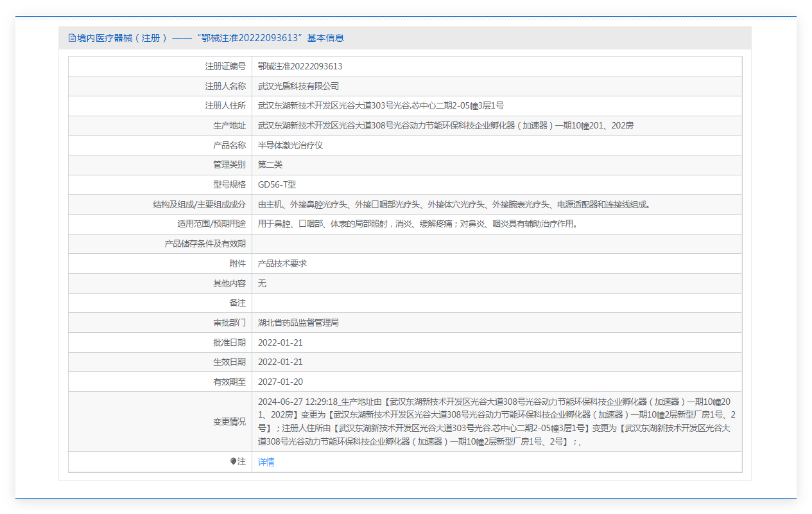The height and width of the screenshot is (514, 812).
Task: Click management category value 第二类
Action: (x=270, y=165)
